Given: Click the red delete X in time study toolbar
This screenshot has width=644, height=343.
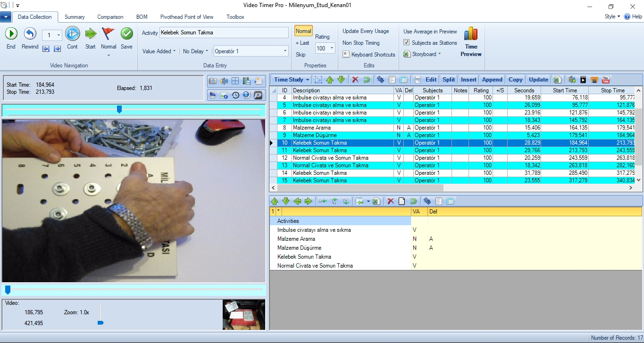Looking at the screenshot, I should [x=355, y=80].
